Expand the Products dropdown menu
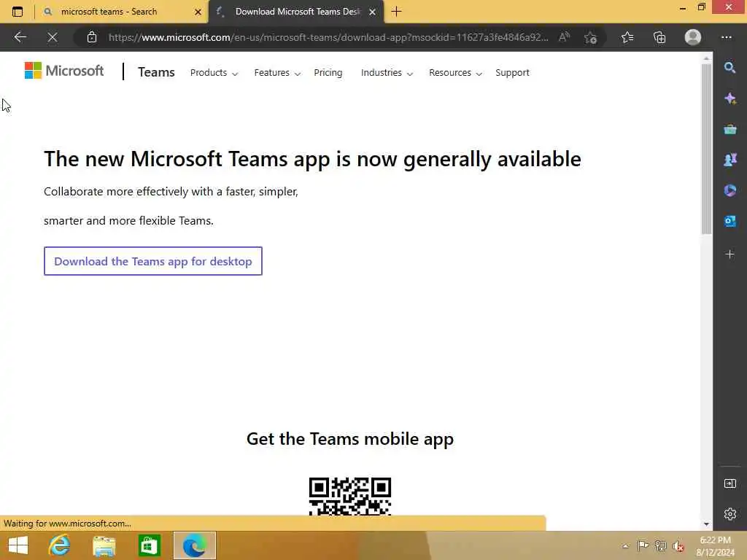 coord(214,73)
